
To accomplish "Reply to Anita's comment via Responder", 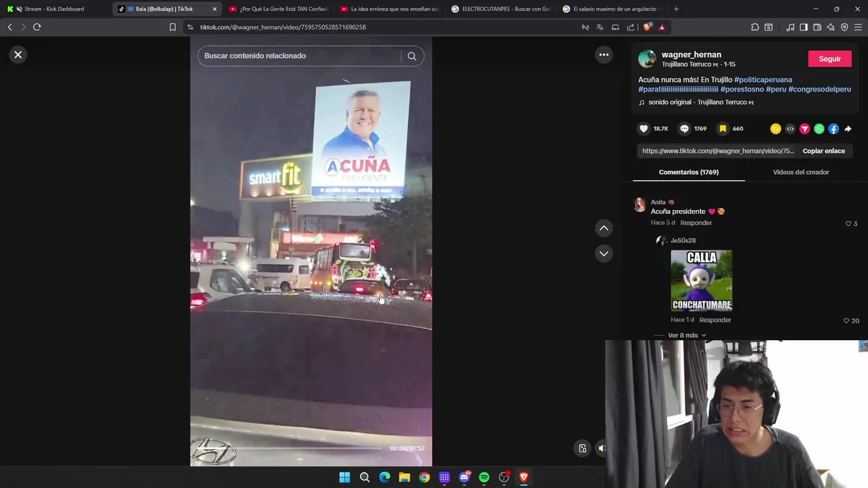I will (x=696, y=223).
